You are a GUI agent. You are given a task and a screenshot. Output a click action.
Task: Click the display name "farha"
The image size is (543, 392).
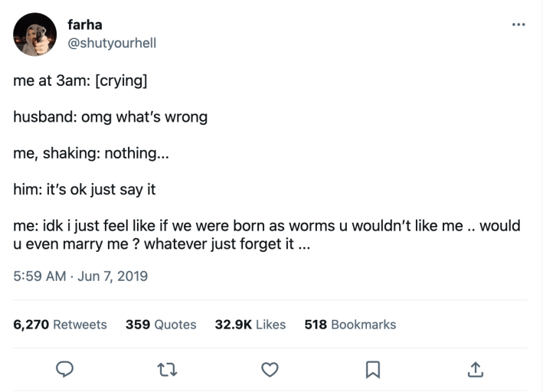[84, 25]
